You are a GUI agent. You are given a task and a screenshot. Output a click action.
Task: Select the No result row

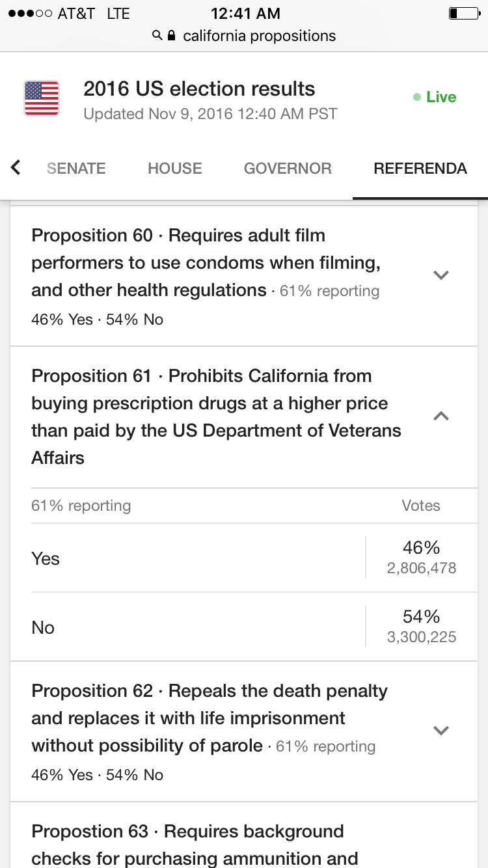click(244, 627)
